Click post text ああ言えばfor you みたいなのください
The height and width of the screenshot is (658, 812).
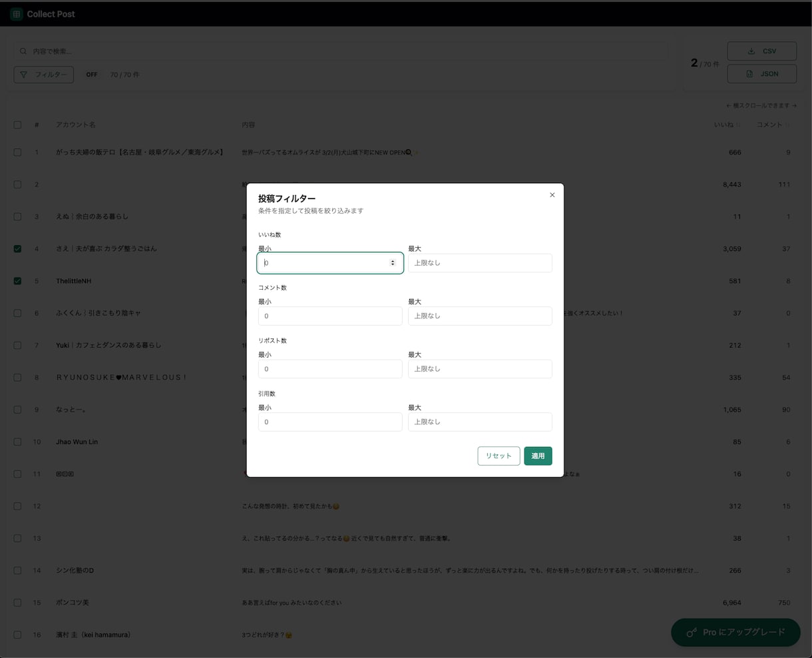coord(292,603)
